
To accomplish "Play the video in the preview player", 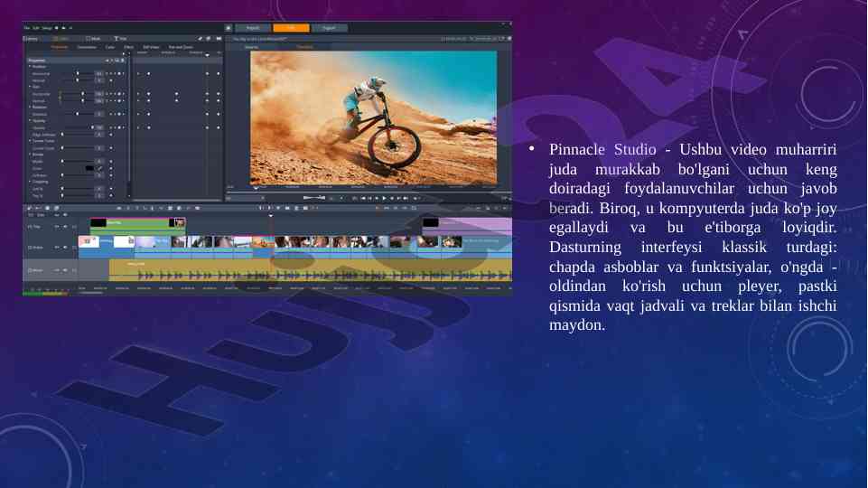I will [384, 198].
